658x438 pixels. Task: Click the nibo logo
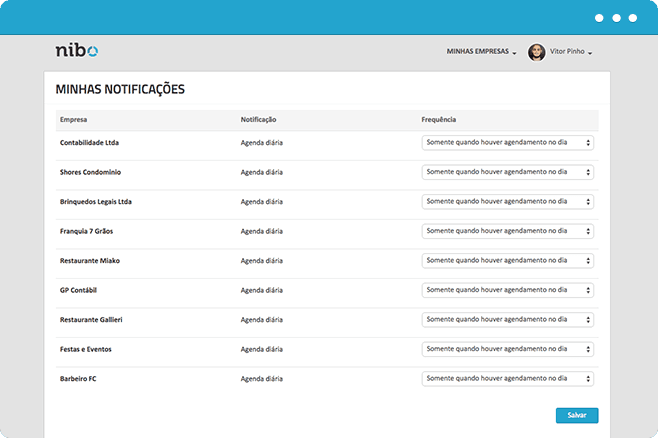(77, 50)
